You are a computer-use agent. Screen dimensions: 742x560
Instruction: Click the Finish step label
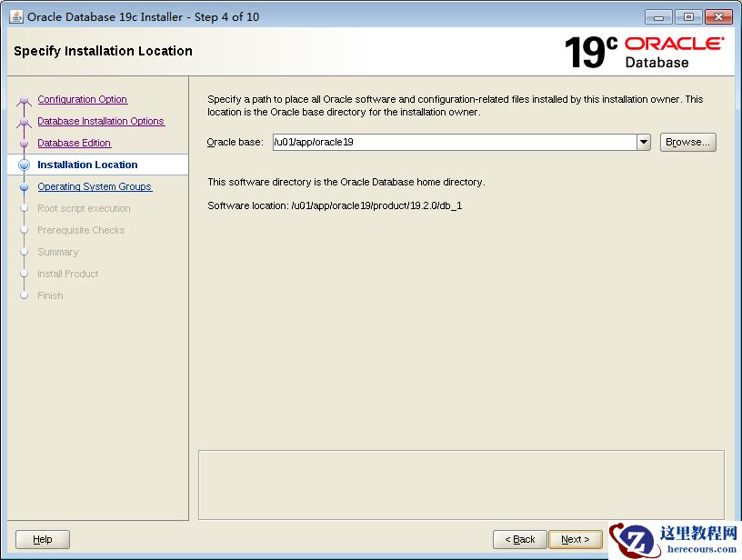(50, 295)
